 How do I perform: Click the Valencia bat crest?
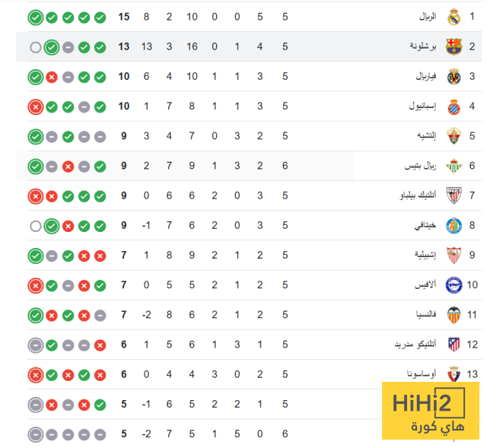click(x=454, y=314)
